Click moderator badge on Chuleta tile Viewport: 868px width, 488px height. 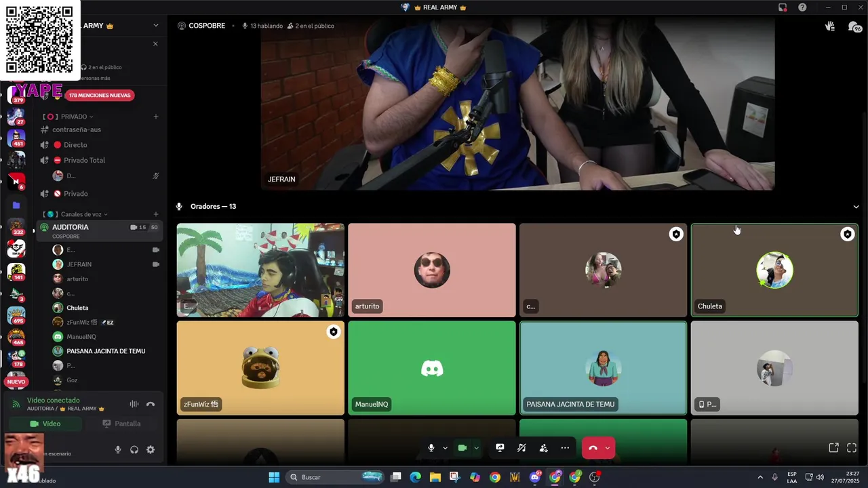click(x=847, y=234)
